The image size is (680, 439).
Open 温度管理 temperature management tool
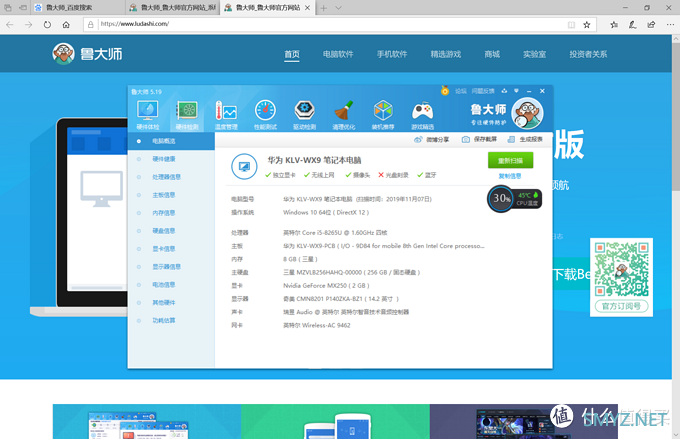(226, 115)
